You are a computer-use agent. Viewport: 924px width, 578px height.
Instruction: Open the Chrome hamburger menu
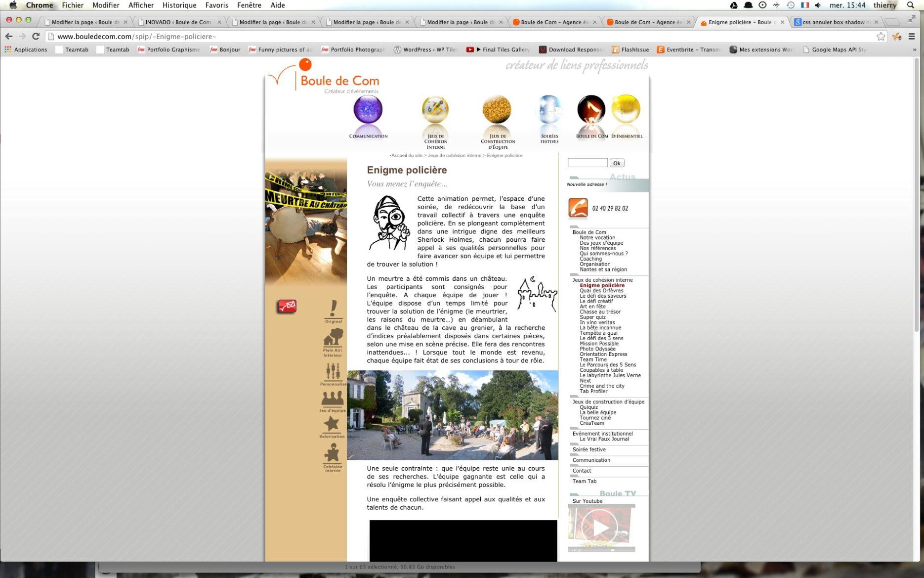(912, 36)
